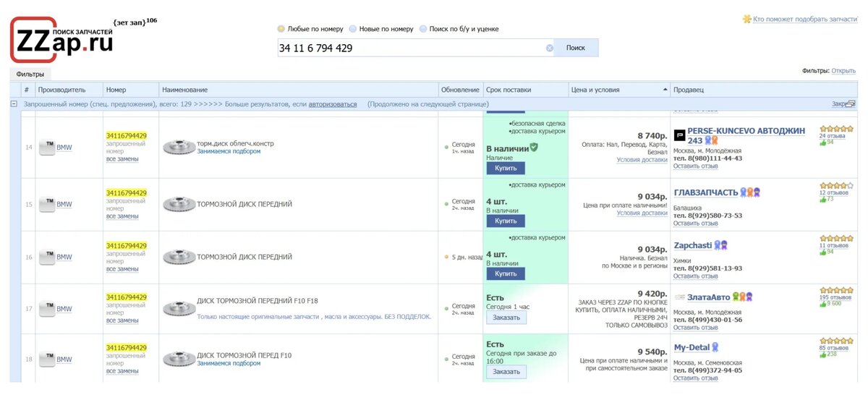Image resolution: width=868 pixels, height=395 pixels.
Task: Click the 'авторизоваться' link
Action: coord(333,104)
